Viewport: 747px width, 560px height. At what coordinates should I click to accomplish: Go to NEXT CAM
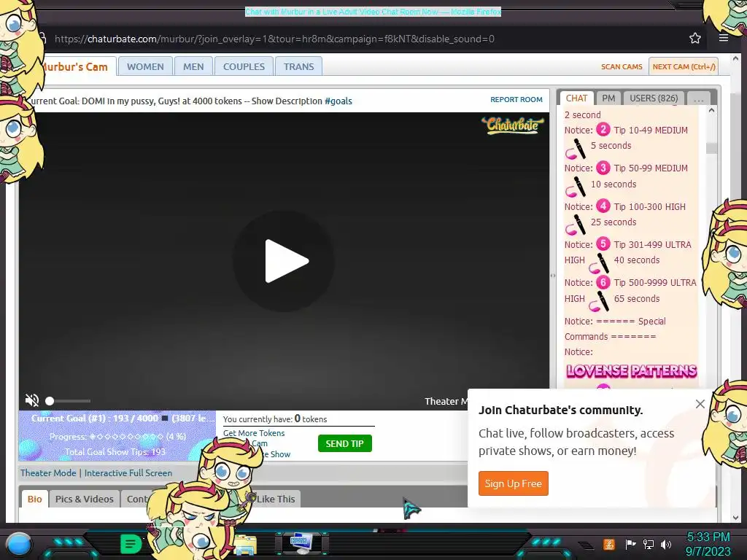pyautogui.click(x=684, y=66)
